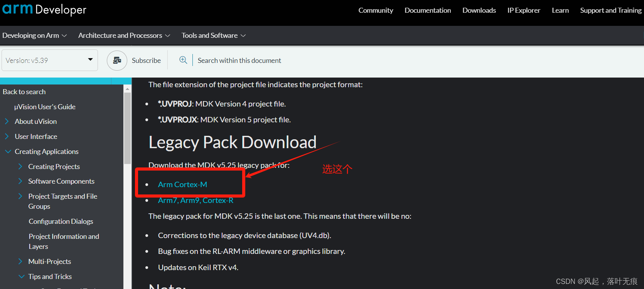The image size is (644, 289).
Task: Open User Interface section
Action: coord(36,137)
